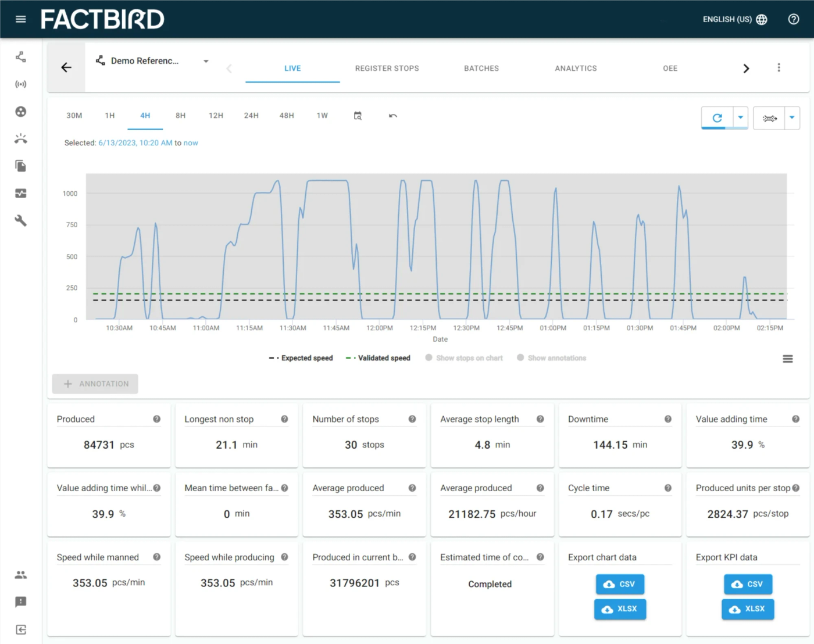Click the 144.15 min downtime value
This screenshot has height=644, width=814.
click(x=620, y=445)
